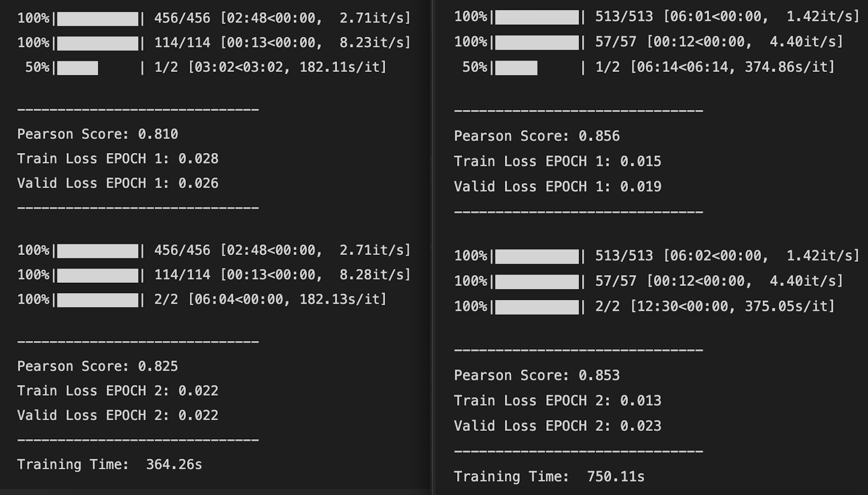Viewport: 868px width, 495px height.
Task: Click the right Pearson Score 0.853 line
Action: 537,375
